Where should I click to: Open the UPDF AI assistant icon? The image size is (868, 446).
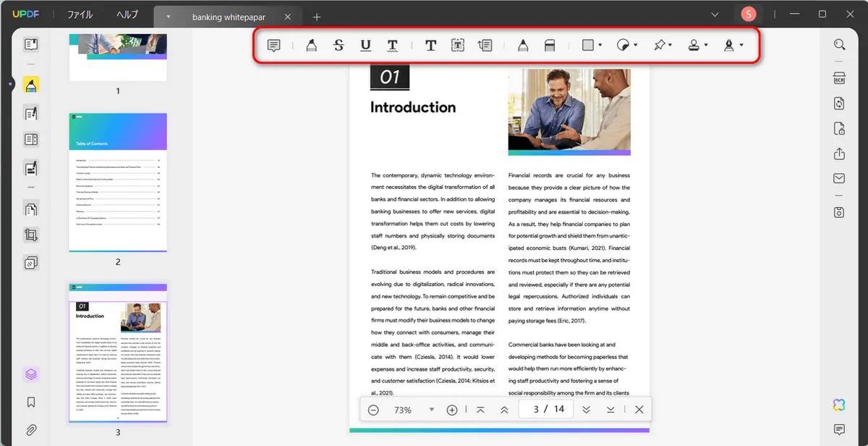point(839,404)
